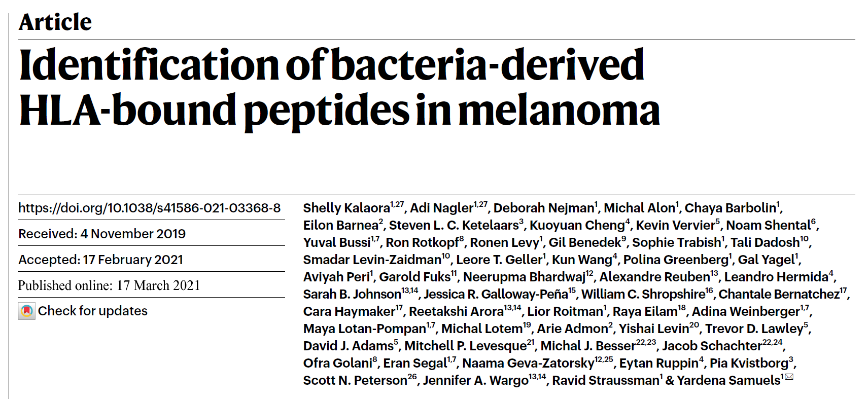Click the article title heading
868x399 pixels.
pyautogui.click(x=339, y=87)
